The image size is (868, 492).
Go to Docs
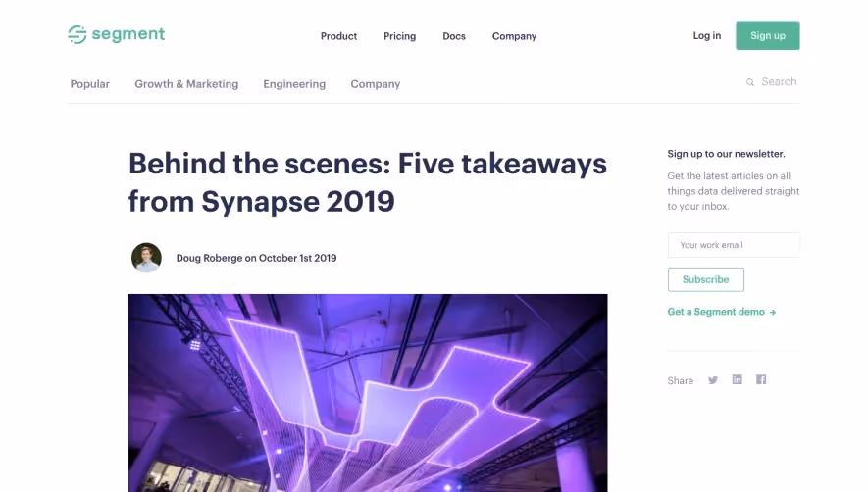tap(454, 36)
